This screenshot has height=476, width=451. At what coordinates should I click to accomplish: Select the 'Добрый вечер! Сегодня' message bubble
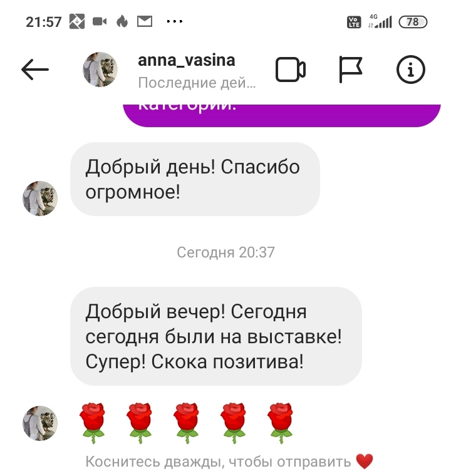click(x=216, y=336)
